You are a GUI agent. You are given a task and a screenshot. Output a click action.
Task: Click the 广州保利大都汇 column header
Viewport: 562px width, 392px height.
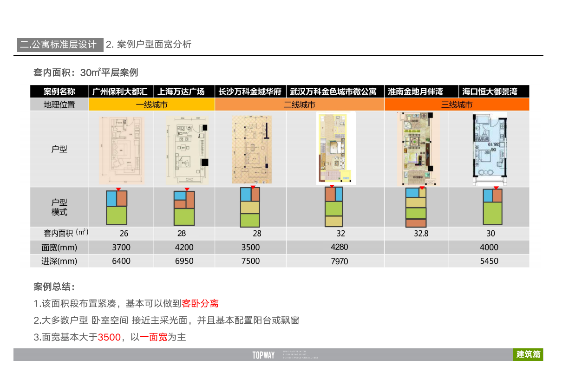[120, 91]
